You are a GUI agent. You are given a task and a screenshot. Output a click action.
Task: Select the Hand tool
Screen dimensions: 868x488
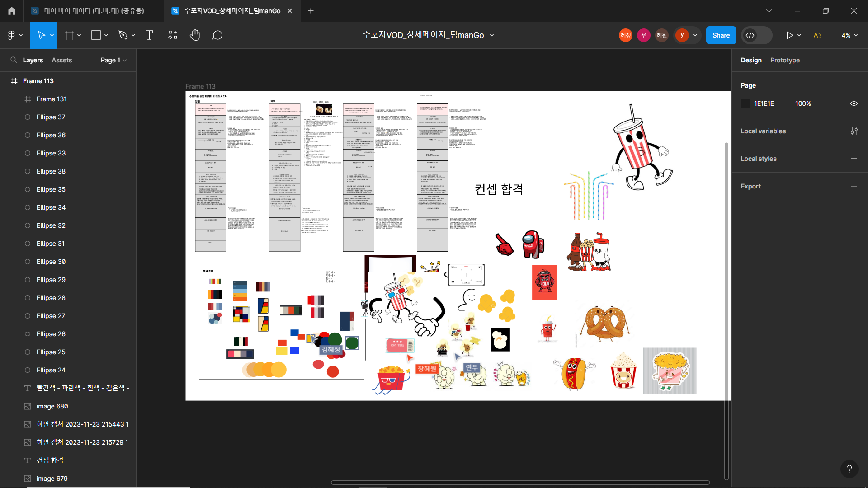pos(195,35)
